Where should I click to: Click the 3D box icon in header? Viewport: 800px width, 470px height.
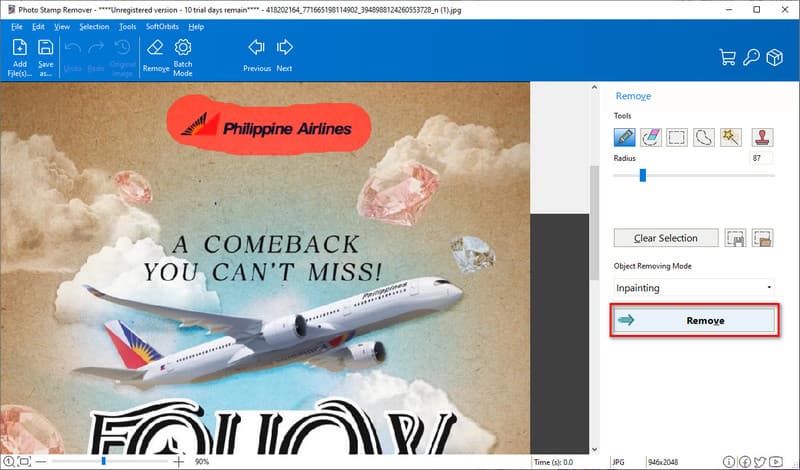point(774,57)
